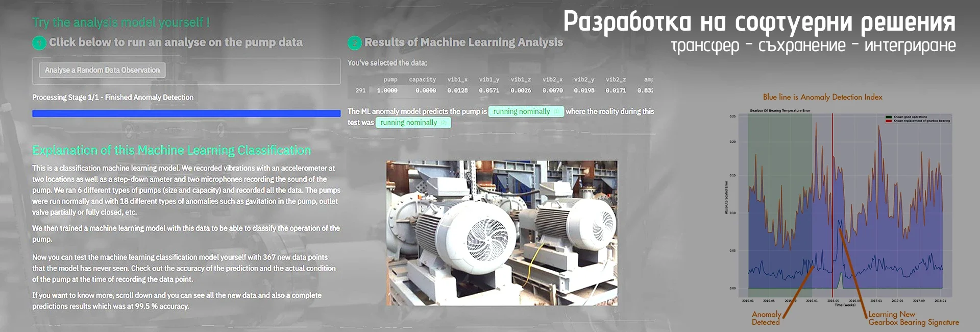Select the vib2_x value 0.0070 cell
The height and width of the screenshot is (332, 980).
pos(552,90)
